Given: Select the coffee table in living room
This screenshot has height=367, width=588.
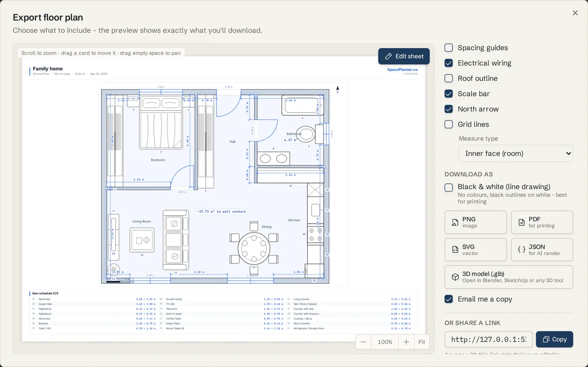Looking at the screenshot, I should [142, 240].
